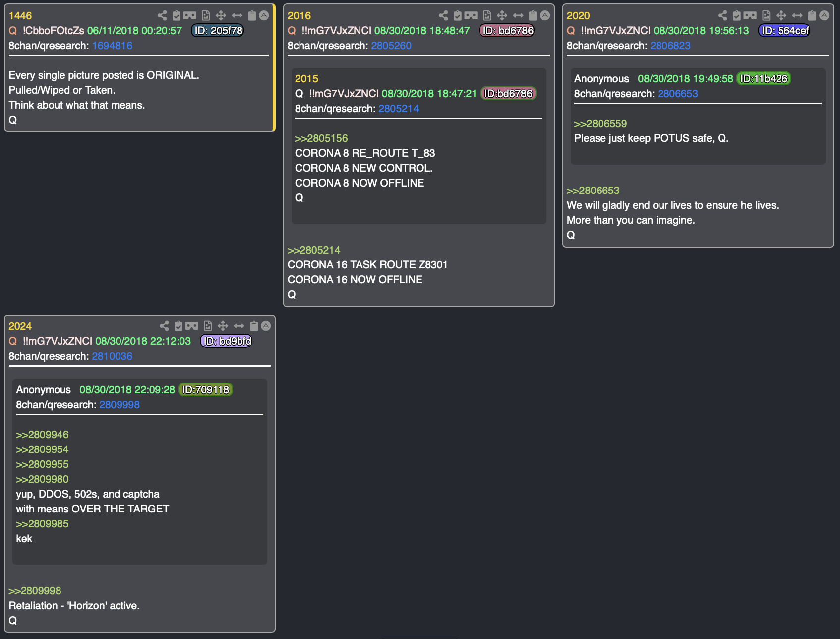This screenshot has height=639, width=840.
Task: Click the four-way move icon on post 2020
Action: pyautogui.click(x=781, y=15)
